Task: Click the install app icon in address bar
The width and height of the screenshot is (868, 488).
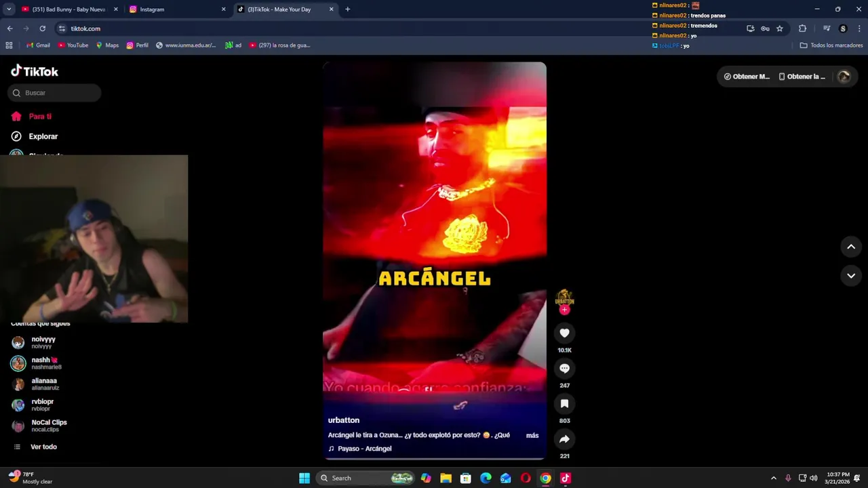Action: (750, 28)
